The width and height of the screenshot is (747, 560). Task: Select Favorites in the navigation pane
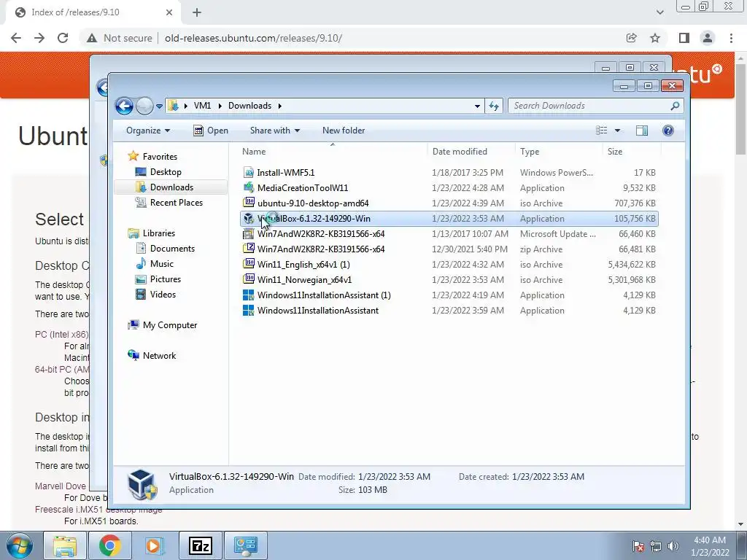coord(160,157)
